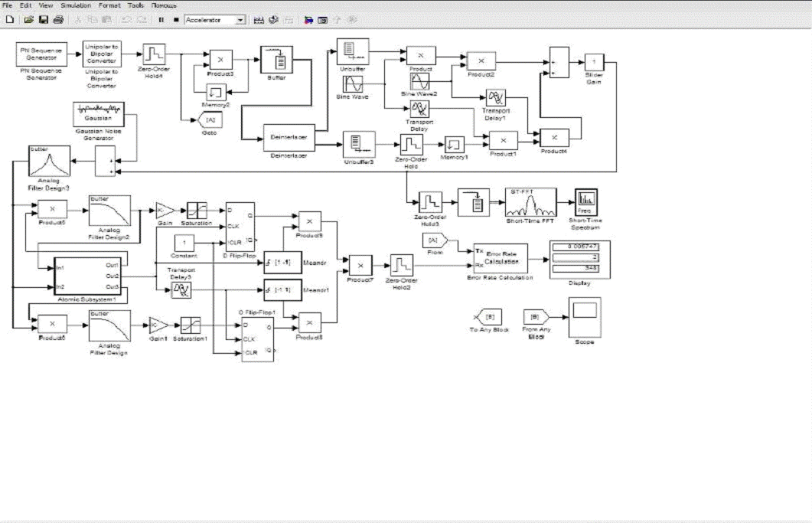Stop the simulation
This screenshot has height=523, width=812.
click(176, 20)
